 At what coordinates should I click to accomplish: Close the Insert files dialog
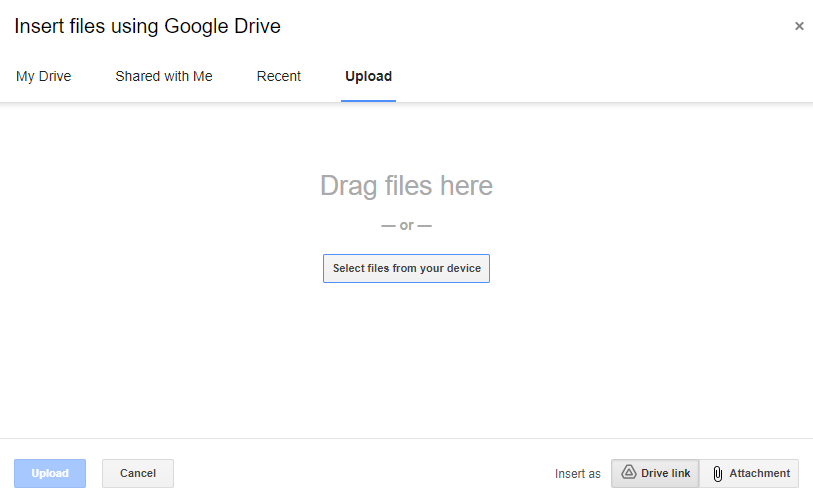(x=798, y=26)
